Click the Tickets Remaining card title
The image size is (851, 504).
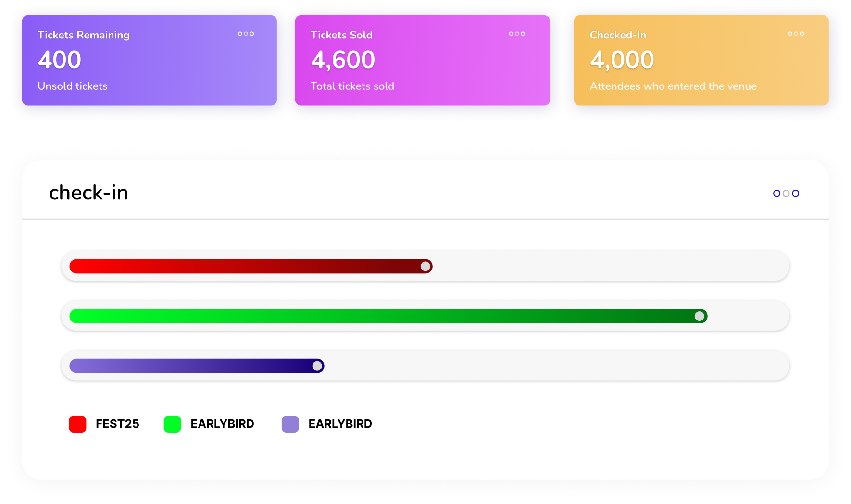pyautogui.click(x=83, y=35)
